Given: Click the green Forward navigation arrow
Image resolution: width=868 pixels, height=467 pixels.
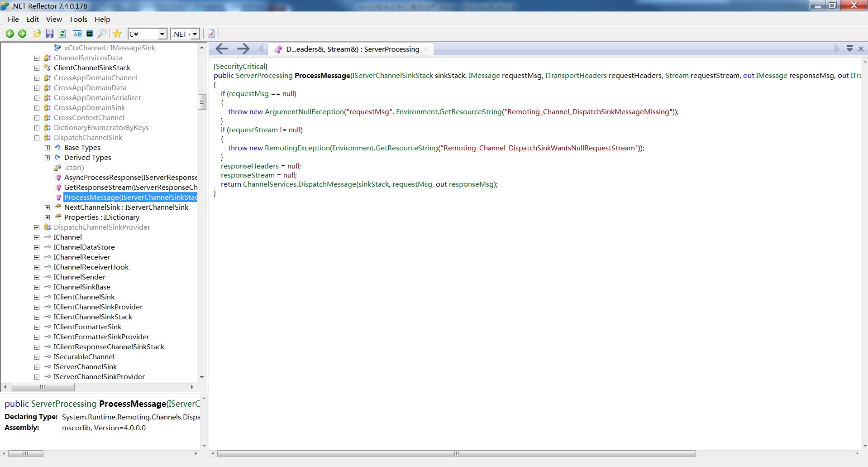Looking at the screenshot, I should [22, 34].
